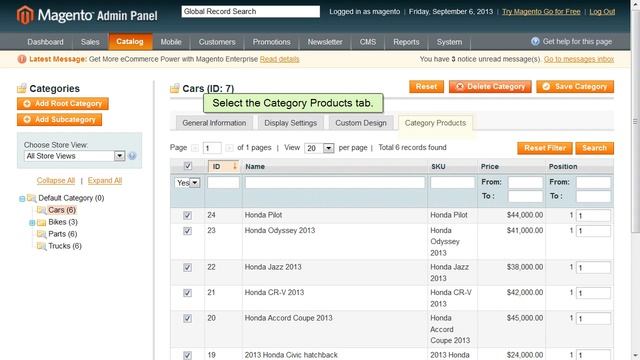Click the Price From filter field
The height and width of the screenshot is (360, 640).
click(525, 182)
